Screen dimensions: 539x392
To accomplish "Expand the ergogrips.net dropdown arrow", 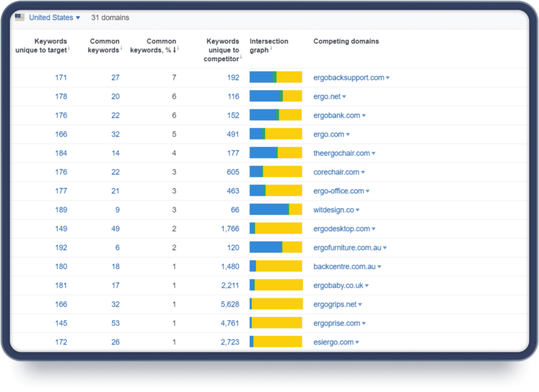I will [x=360, y=305].
